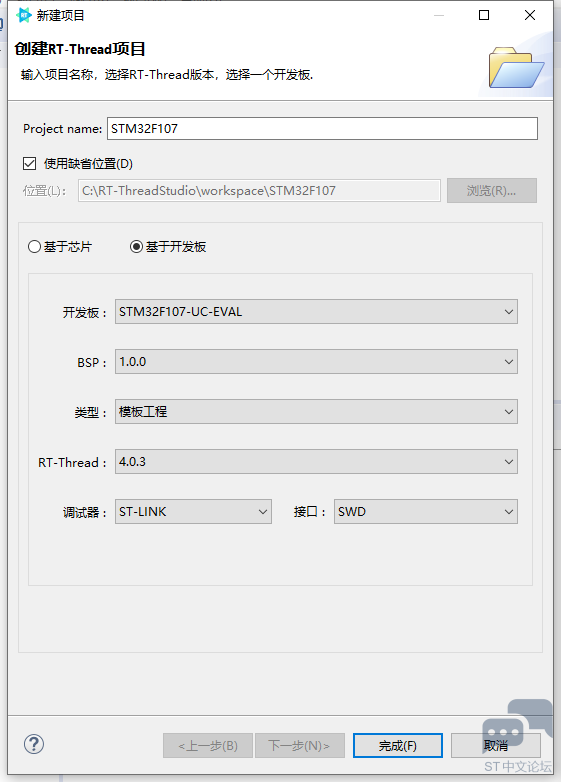Image resolution: width=561 pixels, height=782 pixels.
Task: Expand the RT-Thread version 4.0.3 dropdown
Action: (x=316, y=461)
